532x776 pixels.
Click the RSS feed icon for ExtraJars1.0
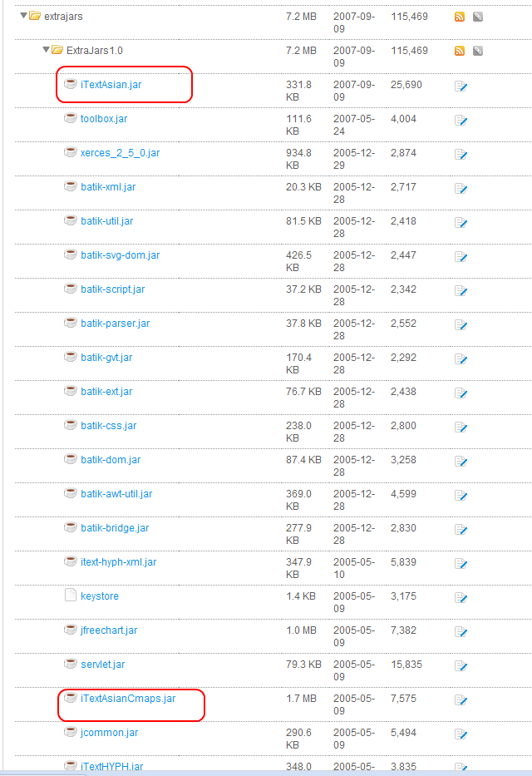(460, 51)
